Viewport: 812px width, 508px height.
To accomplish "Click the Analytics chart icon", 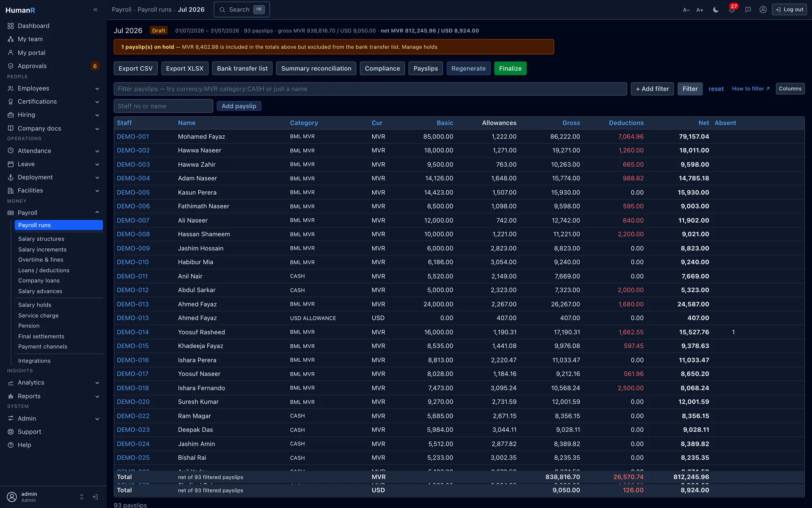I will 11,383.
